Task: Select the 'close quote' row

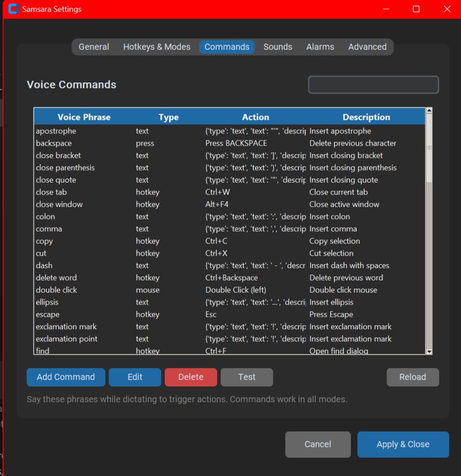Action: [x=229, y=180]
